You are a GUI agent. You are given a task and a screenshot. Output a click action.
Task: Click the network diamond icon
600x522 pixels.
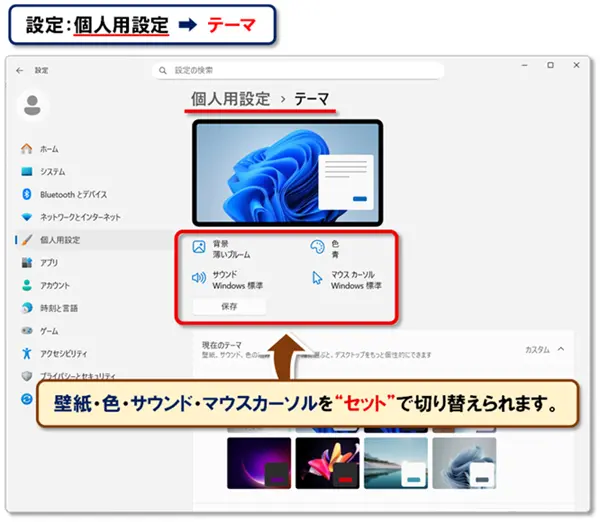click(x=26, y=217)
